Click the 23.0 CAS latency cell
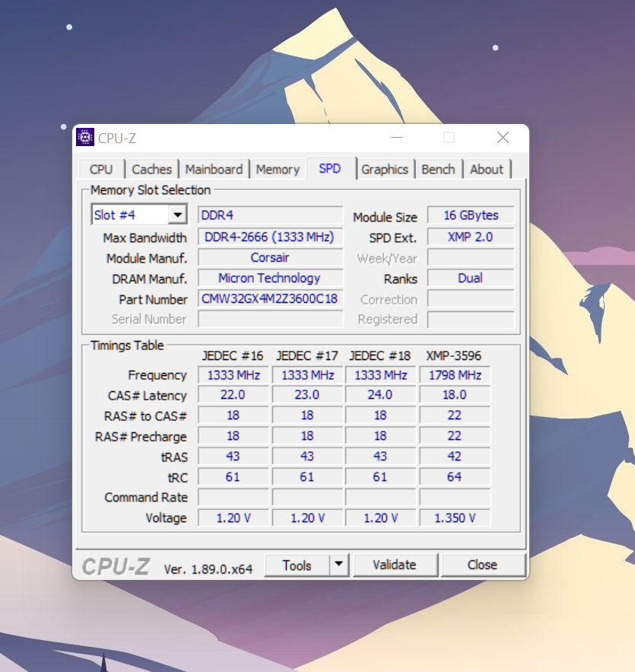The image size is (635, 672). 307,395
